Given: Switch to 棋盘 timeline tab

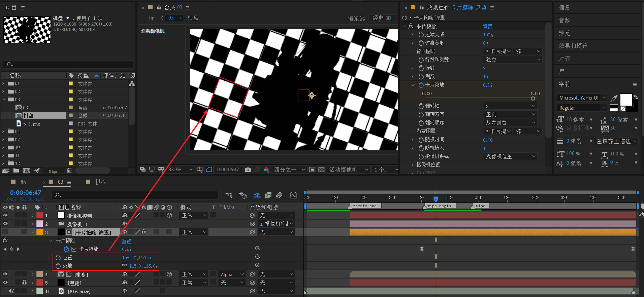Looking at the screenshot, I should click(x=100, y=182).
